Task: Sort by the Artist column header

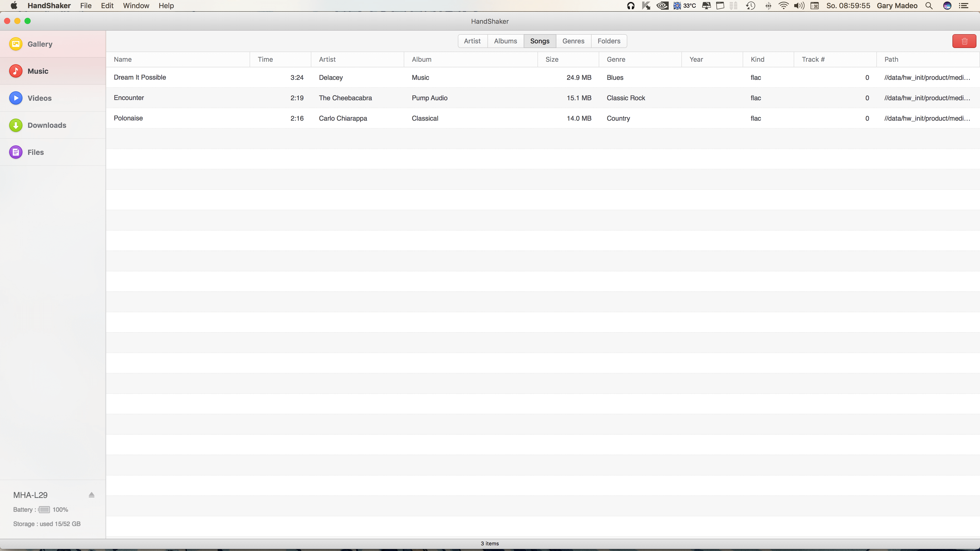Action: click(327, 59)
